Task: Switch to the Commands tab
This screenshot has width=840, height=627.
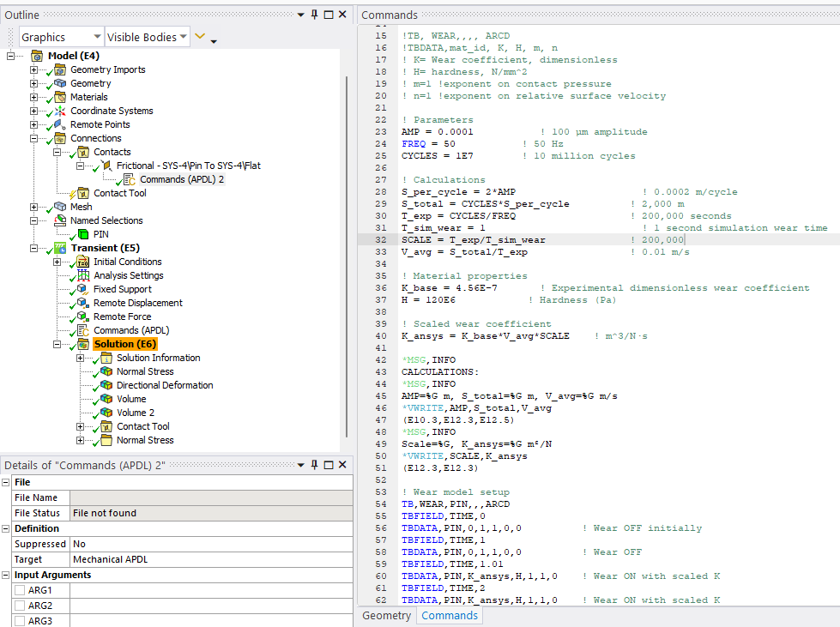Action: [449, 616]
